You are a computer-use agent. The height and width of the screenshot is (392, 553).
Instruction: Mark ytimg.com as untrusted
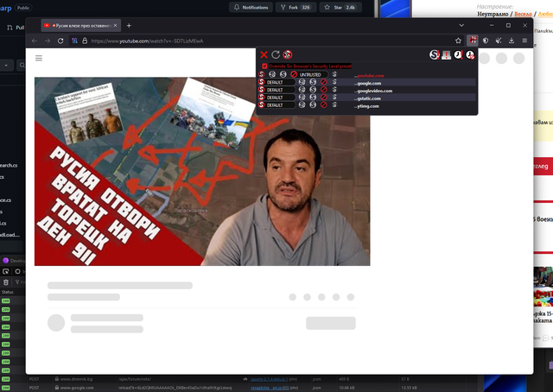click(x=323, y=105)
